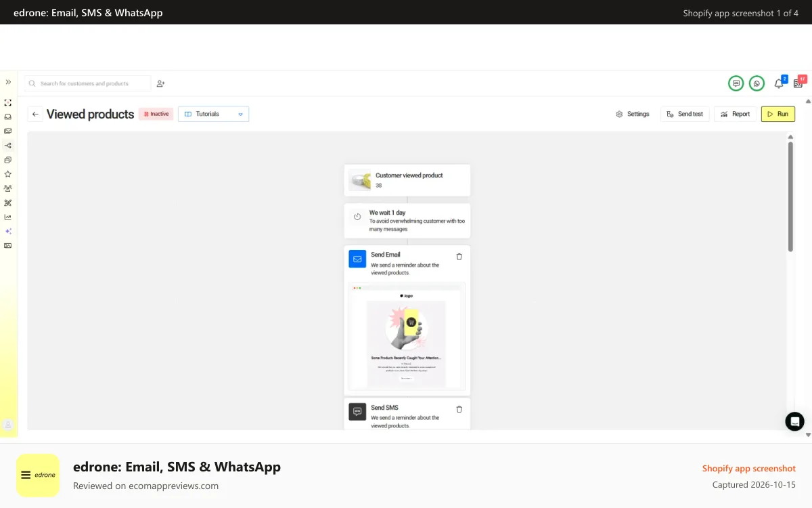The height and width of the screenshot is (508, 812).
Task: Open the AI sparkles icon in sidebar
Action: point(8,231)
